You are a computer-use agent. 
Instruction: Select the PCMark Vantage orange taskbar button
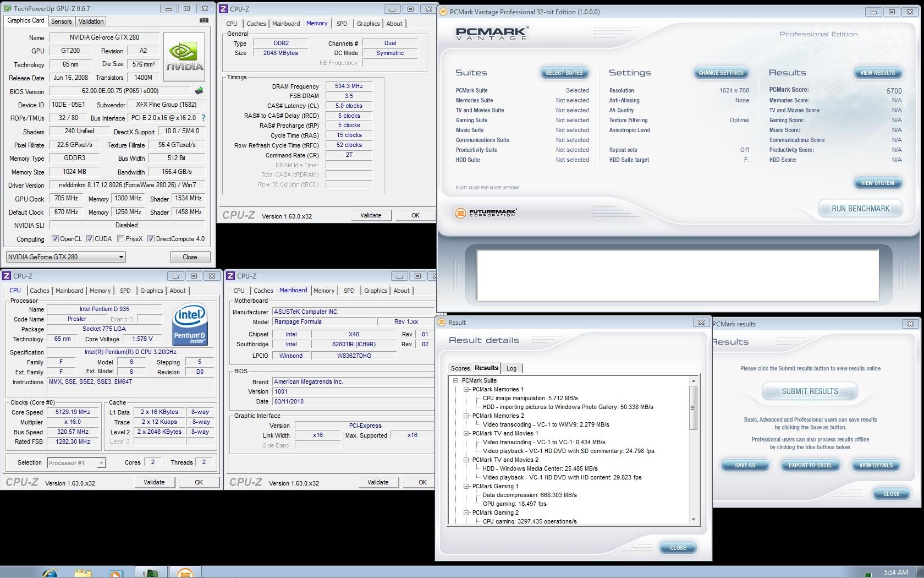[x=185, y=572]
